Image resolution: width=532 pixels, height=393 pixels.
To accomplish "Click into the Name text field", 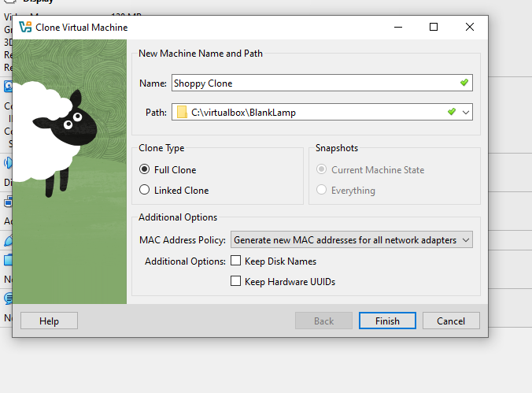I will click(322, 83).
